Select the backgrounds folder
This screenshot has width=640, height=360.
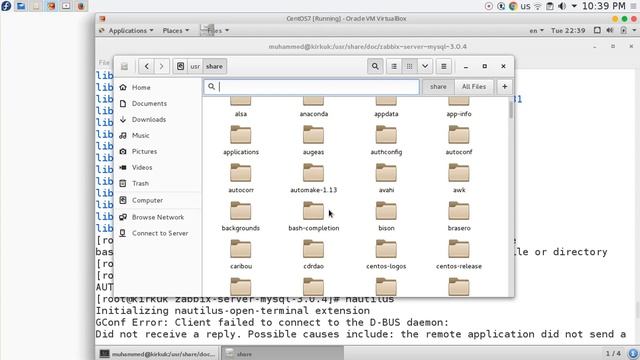tap(240, 216)
